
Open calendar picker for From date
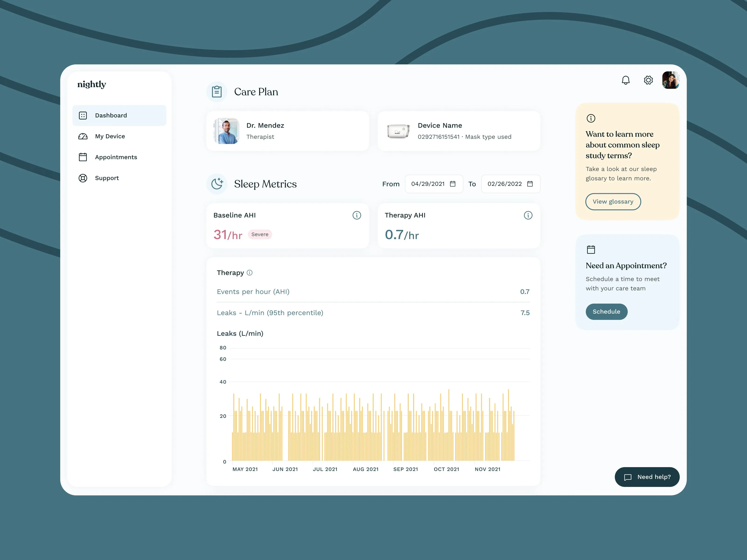453,184
